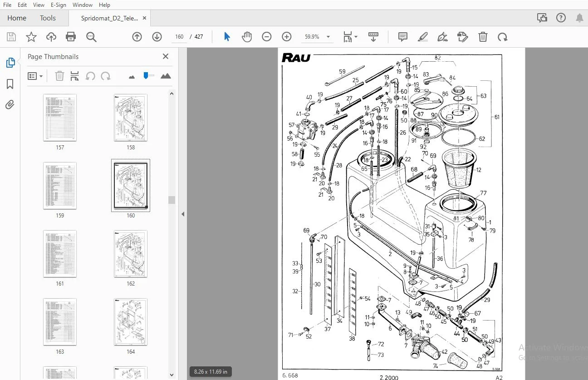
Task: Select page 161 thumbnail
Action: [x=60, y=254]
